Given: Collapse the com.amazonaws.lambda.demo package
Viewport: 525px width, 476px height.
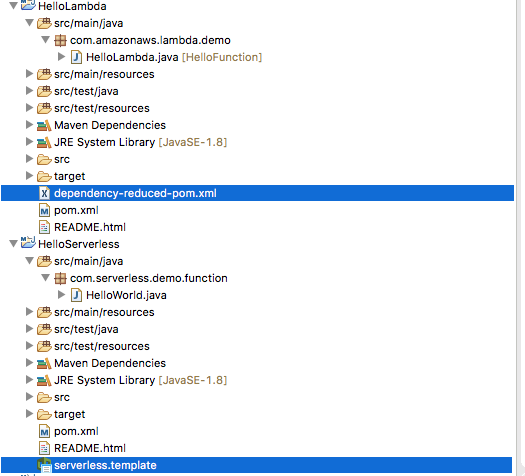Looking at the screenshot, I should click(46, 40).
